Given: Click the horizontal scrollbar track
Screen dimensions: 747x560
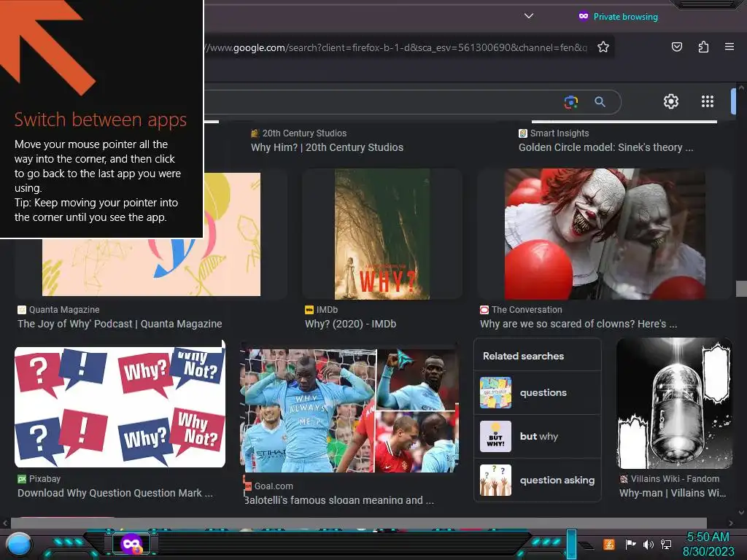Looking at the screenshot, I should pyautogui.click(x=359, y=524).
